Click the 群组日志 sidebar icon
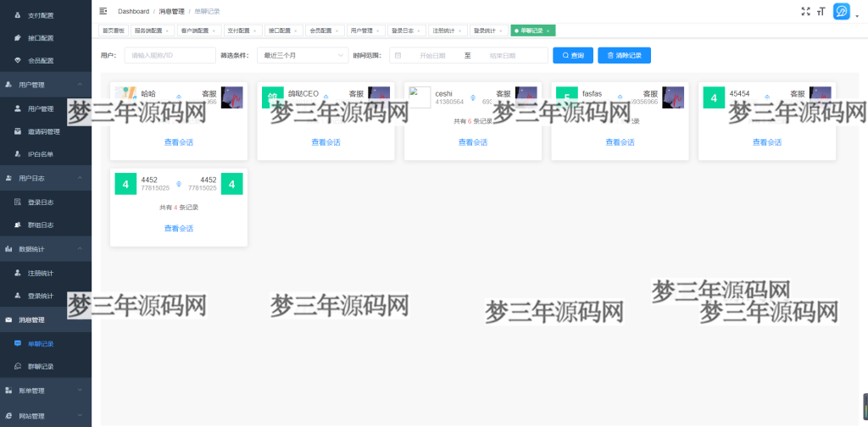 pos(17,225)
